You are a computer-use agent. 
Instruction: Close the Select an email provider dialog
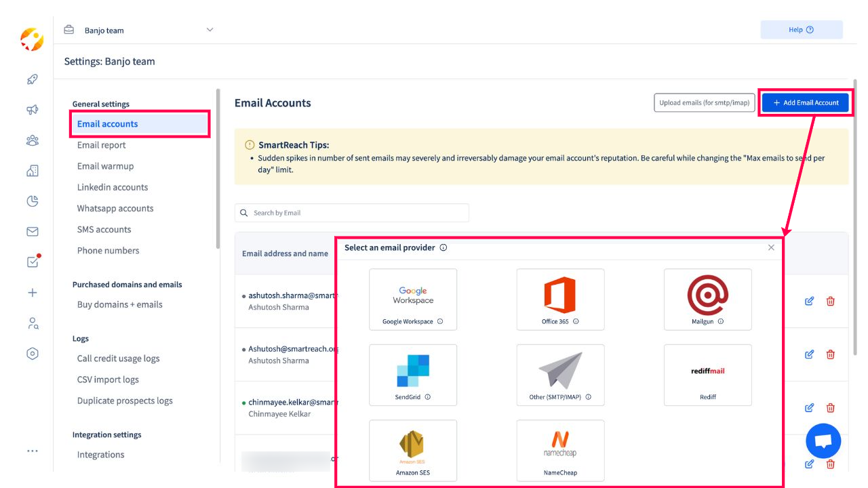tap(771, 248)
